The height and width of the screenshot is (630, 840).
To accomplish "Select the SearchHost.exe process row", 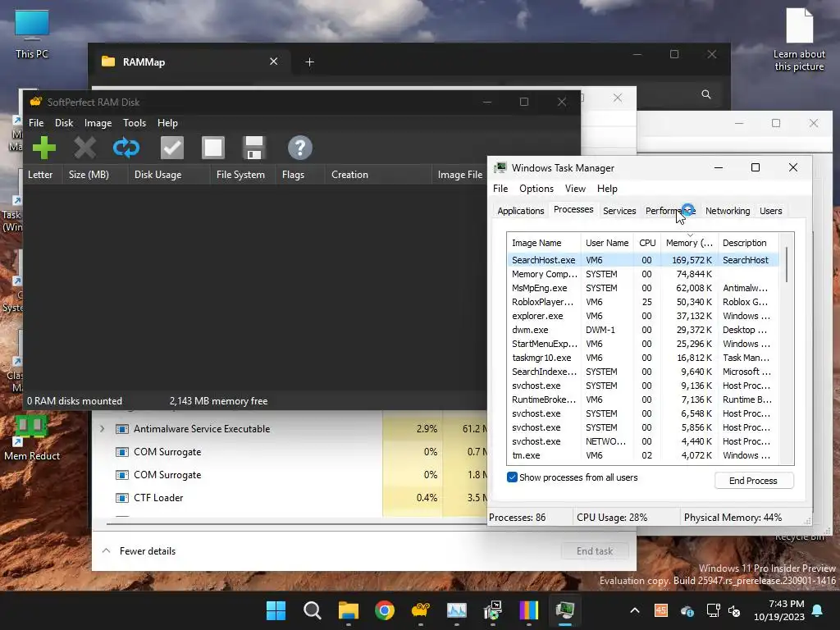I will point(642,260).
